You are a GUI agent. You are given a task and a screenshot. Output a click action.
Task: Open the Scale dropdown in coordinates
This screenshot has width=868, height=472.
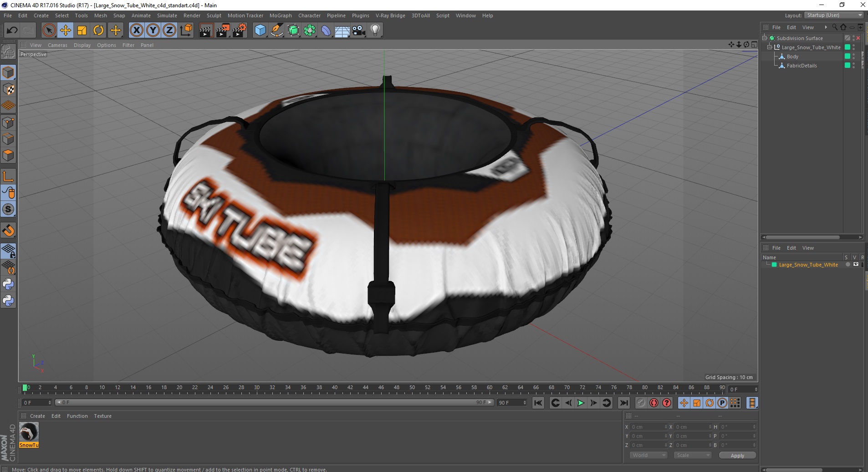(x=692, y=455)
